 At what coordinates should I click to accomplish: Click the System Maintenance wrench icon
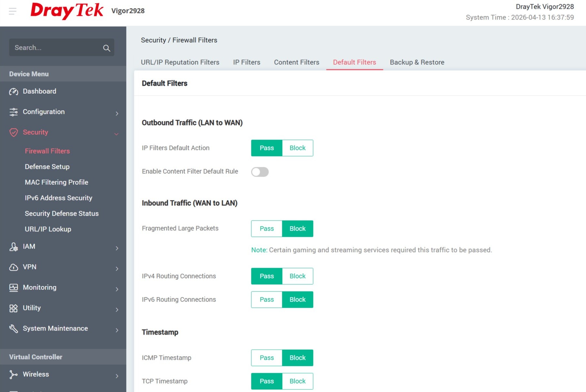click(x=13, y=329)
